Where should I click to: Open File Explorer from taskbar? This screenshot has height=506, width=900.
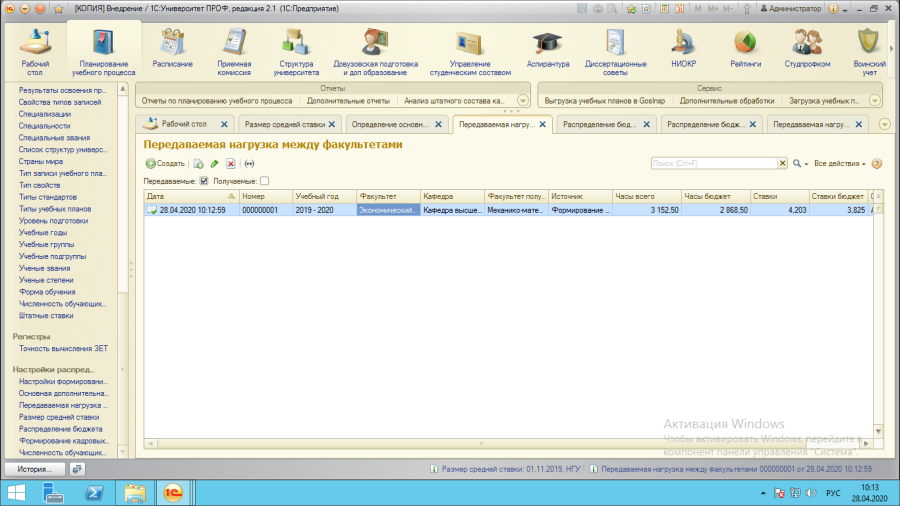point(135,493)
